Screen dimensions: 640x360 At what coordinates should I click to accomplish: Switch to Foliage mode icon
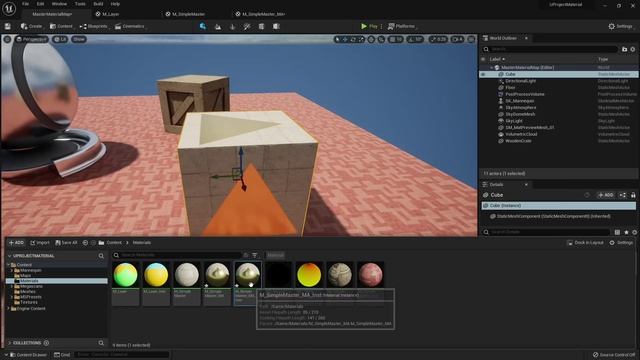[x=233, y=27]
